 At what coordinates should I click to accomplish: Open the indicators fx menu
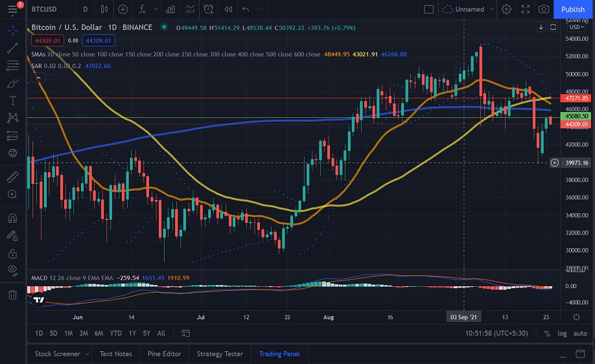[x=143, y=9]
